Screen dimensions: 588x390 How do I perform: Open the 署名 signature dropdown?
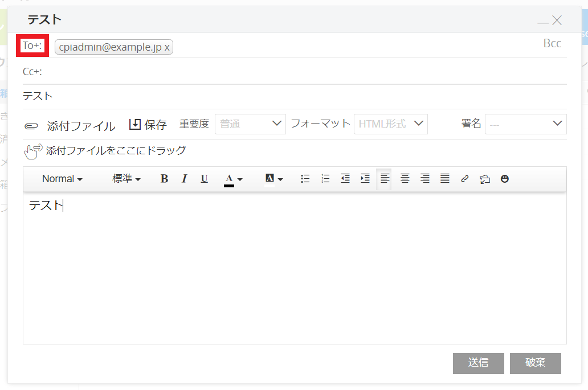[525, 124]
